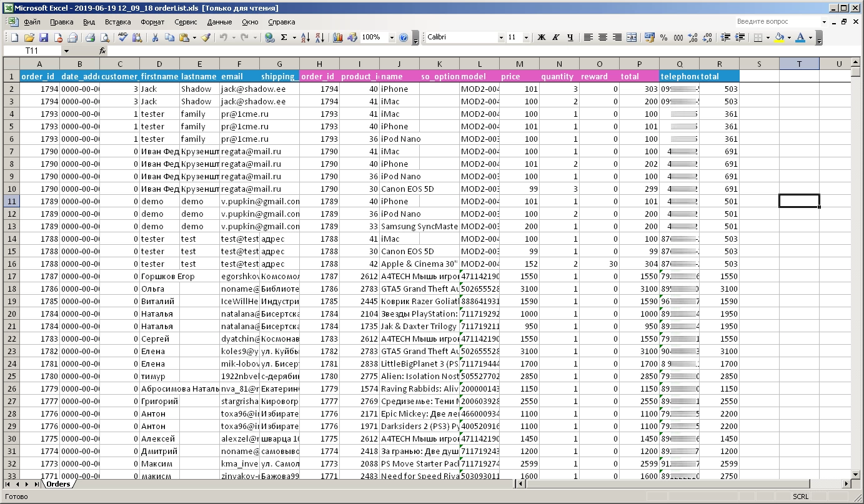This screenshot has height=504, width=864.
Task: Go to the first sheet tab
Action: [x=8, y=484]
